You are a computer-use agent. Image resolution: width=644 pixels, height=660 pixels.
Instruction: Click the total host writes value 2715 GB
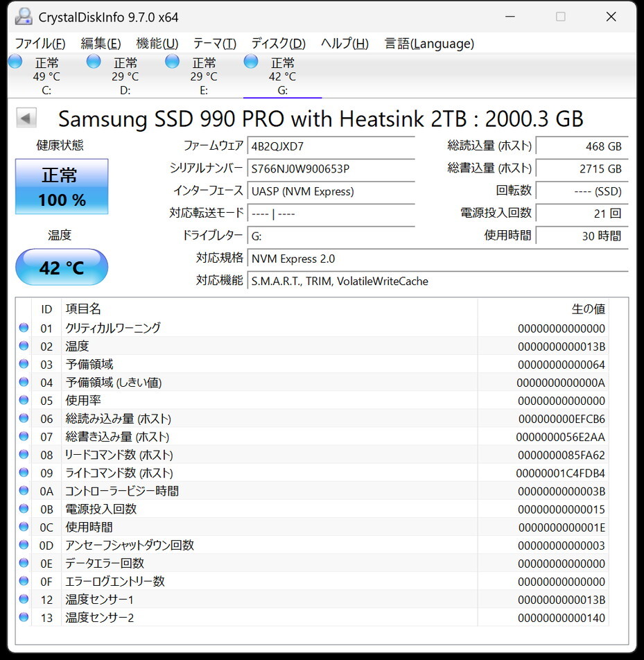click(x=582, y=168)
